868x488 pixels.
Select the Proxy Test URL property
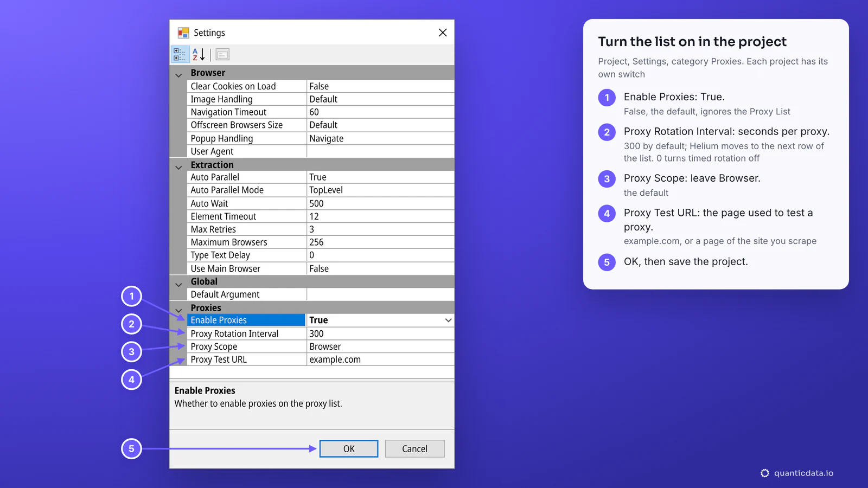pos(247,359)
